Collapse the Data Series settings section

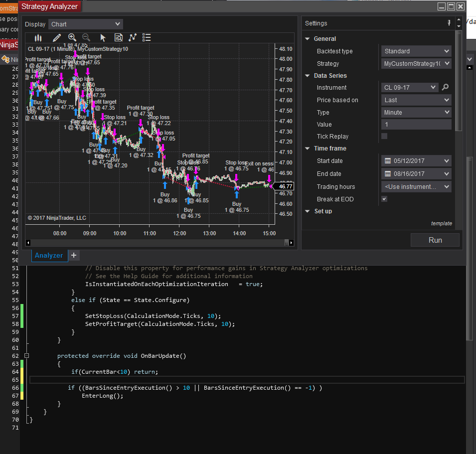point(307,76)
